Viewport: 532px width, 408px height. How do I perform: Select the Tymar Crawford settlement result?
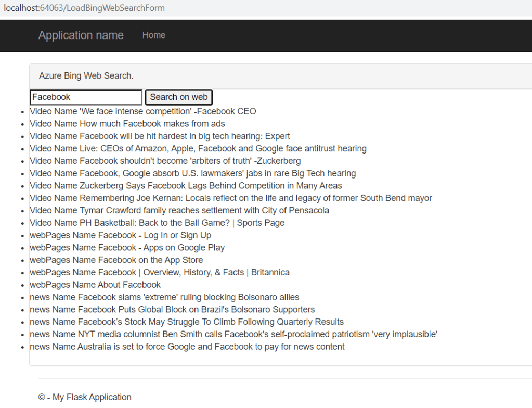click(179, 211)
